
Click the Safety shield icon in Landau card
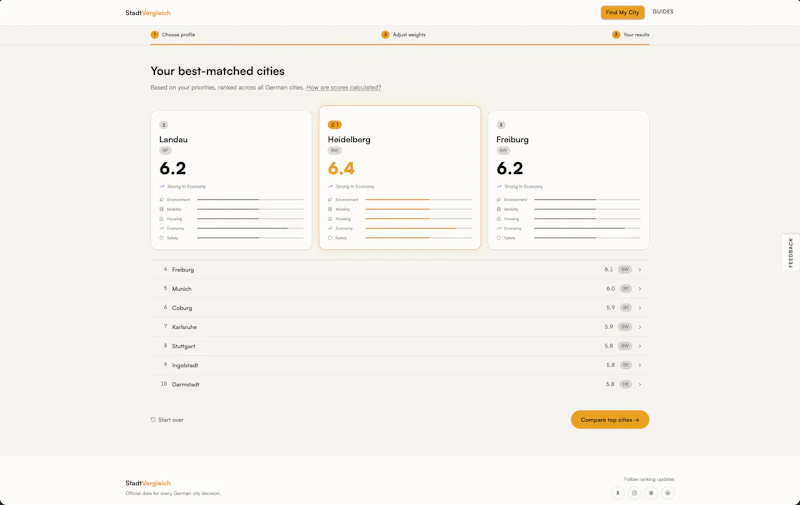(x=162, y=238)
